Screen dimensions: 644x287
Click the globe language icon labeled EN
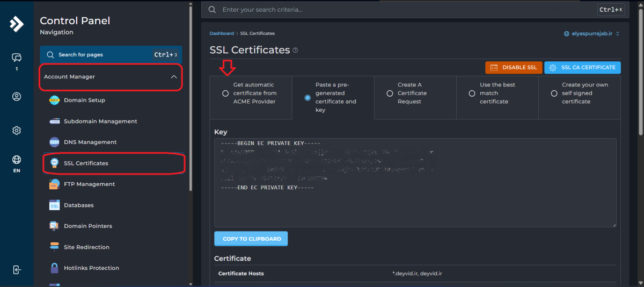point(17,160)
